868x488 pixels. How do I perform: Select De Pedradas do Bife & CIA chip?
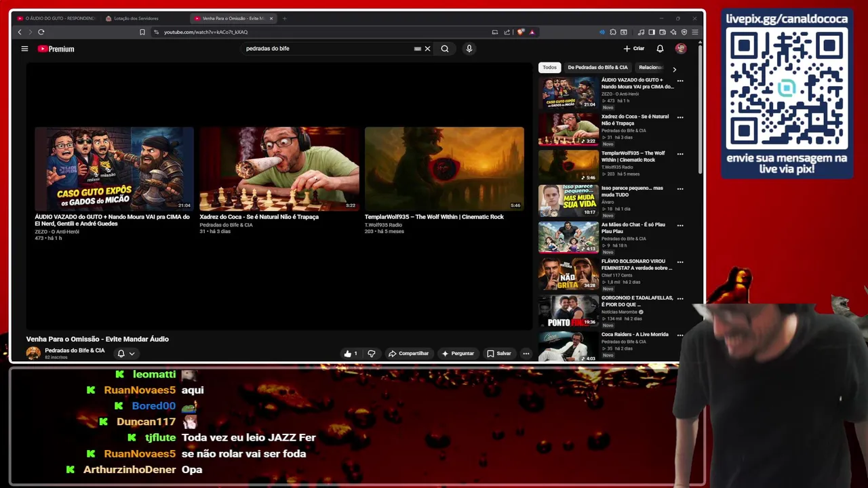(597, 67)
